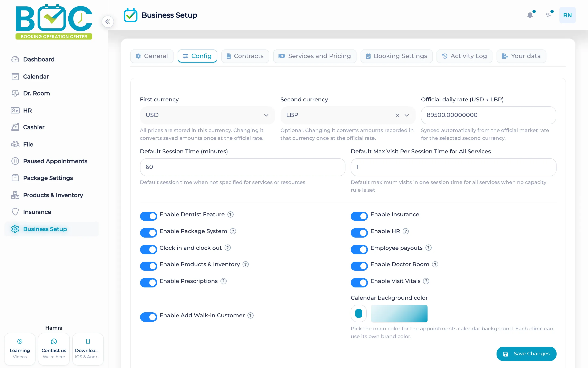Image resolution: width=588 pixels, height=368 pixels.
Task: Toggle Enable Package System switch
Action: coord(148,233)
